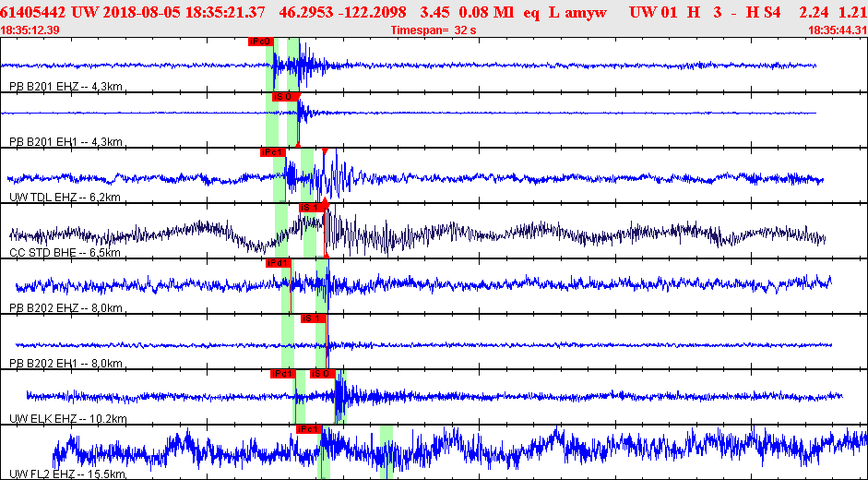Select the iPd1 pick flag on ELK EHZ
Image resolution: width=868 pixels, height=480 pixels.
click(282, 374)
